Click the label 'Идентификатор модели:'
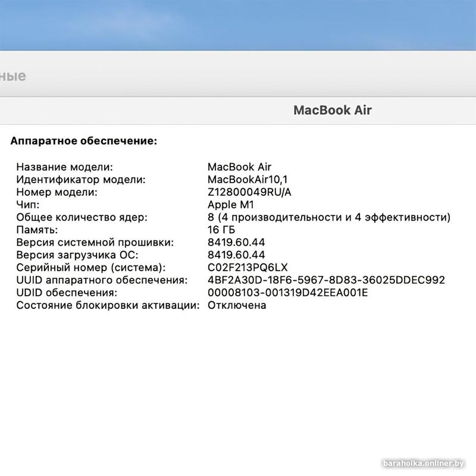 [81, 180]
